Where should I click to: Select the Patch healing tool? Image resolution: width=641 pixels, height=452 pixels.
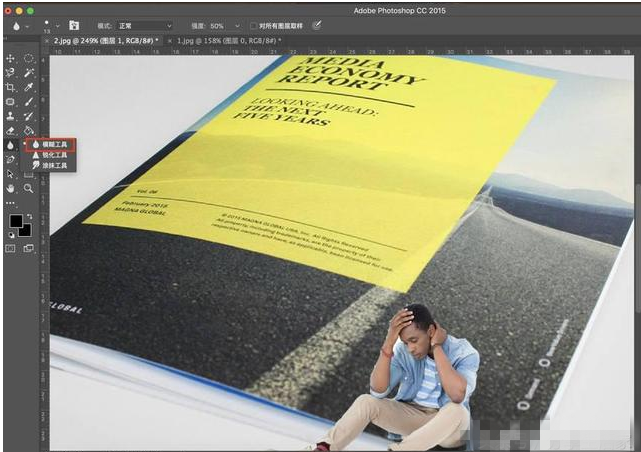(x=10, y=102)
